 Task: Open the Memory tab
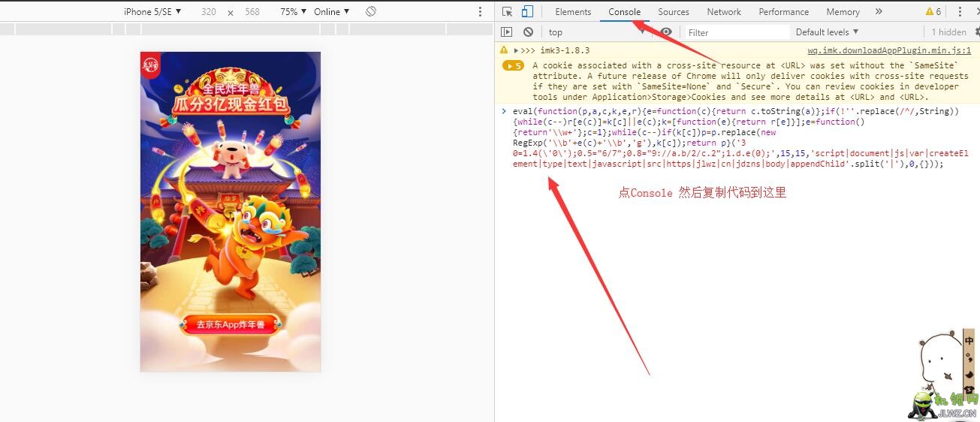click(x=843, y=11)
